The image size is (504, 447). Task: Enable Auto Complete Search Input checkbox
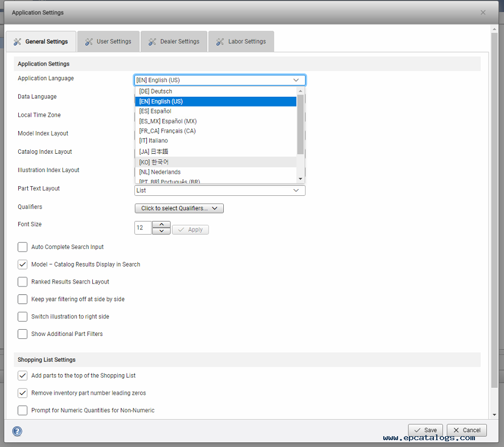point(23,247)
